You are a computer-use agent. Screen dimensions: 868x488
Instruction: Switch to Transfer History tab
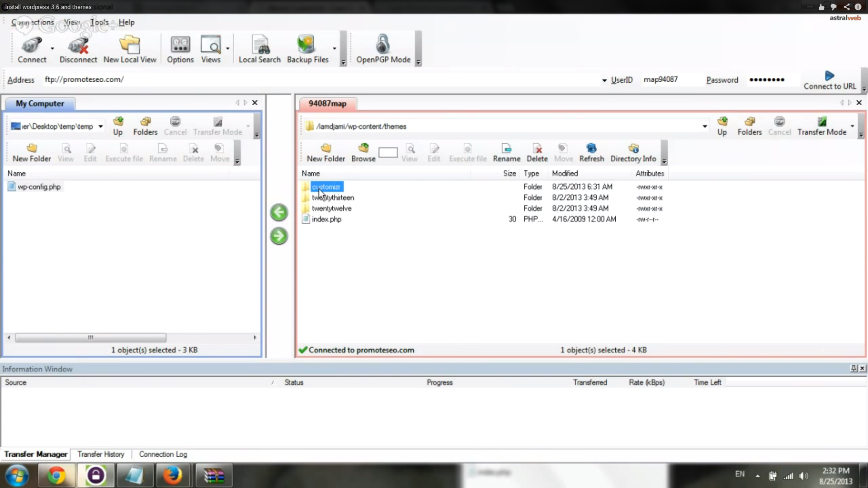pos(101,454)
